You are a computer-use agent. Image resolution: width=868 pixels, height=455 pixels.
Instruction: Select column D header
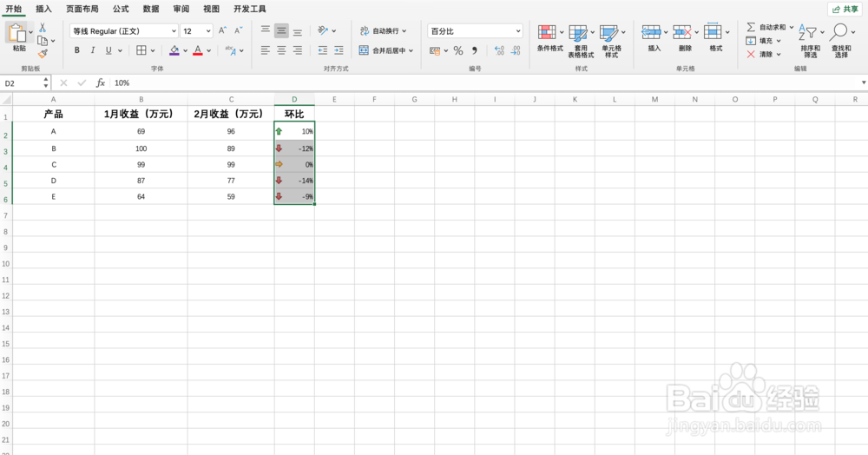(294, 100)
